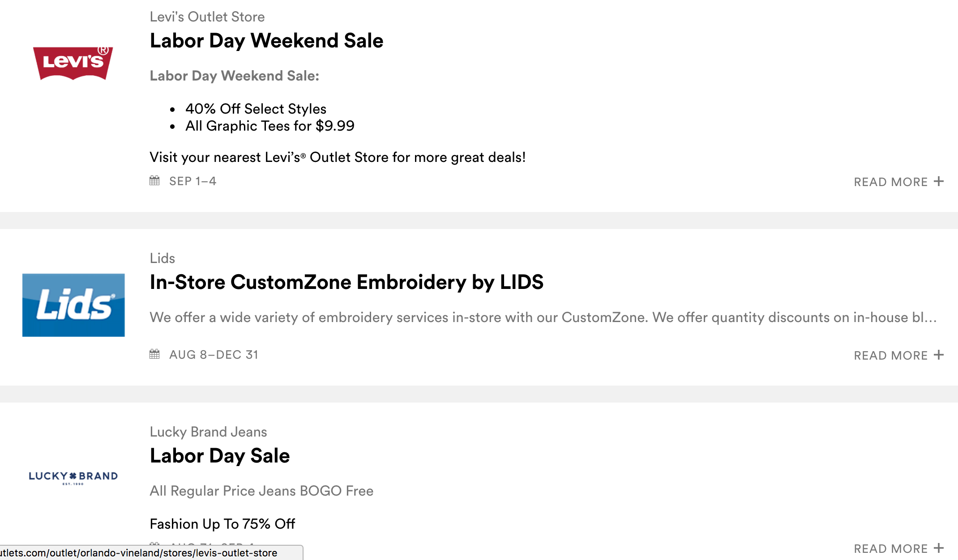
Task: Click the truncated Lids embroidery description
Action: coord(543,318)
